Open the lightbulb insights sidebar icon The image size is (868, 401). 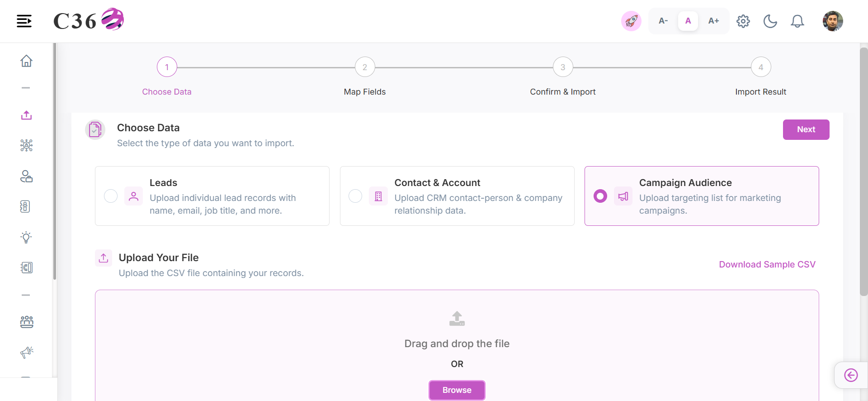pyautogui.click(x=26, y=237)
